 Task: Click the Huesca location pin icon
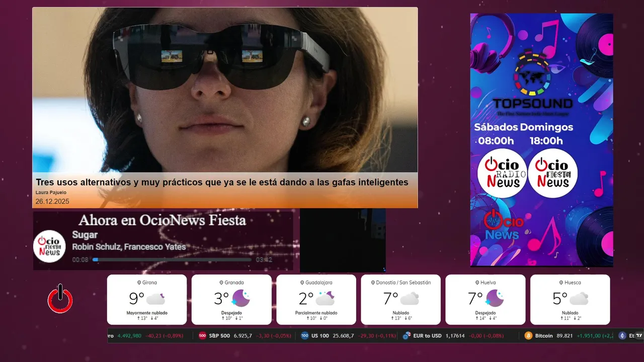pyautogui.click(x=561, y=283)
